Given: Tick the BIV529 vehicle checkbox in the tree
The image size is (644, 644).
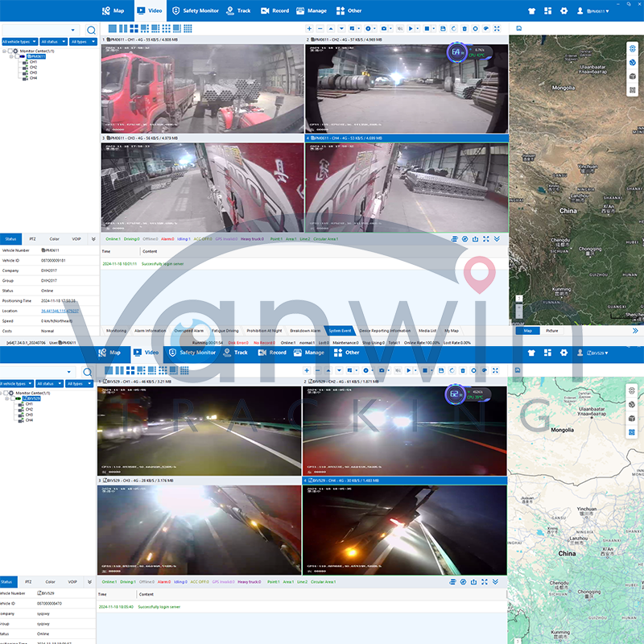Looking at the screenshot, I should 13,398.
